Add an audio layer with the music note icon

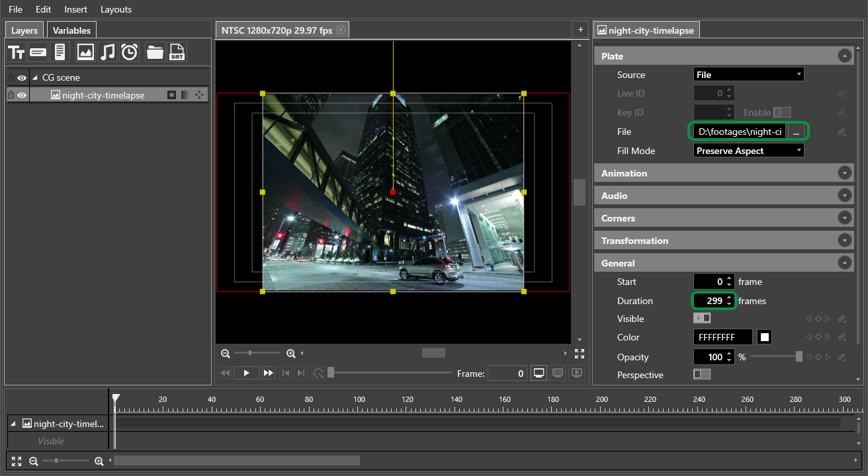[x=107, y=52]
